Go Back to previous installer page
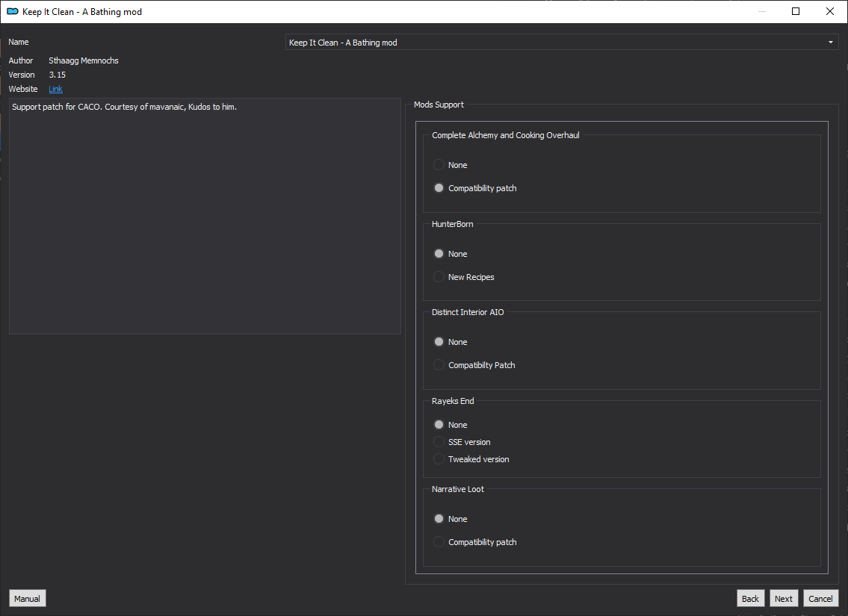The image size is (848, 616). (x=750, y=599)
